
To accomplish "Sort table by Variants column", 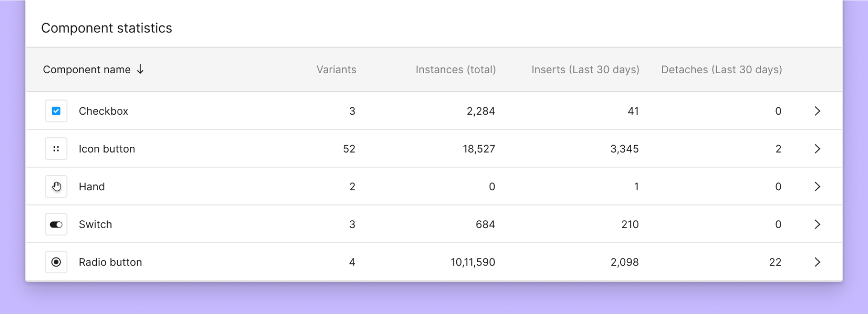I will coord(336,70).
